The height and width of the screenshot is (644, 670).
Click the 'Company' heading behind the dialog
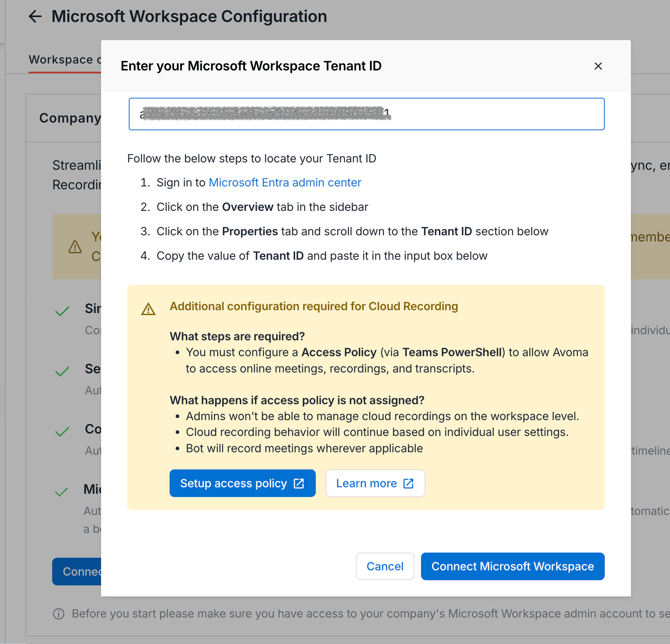[x=70, y=118]
